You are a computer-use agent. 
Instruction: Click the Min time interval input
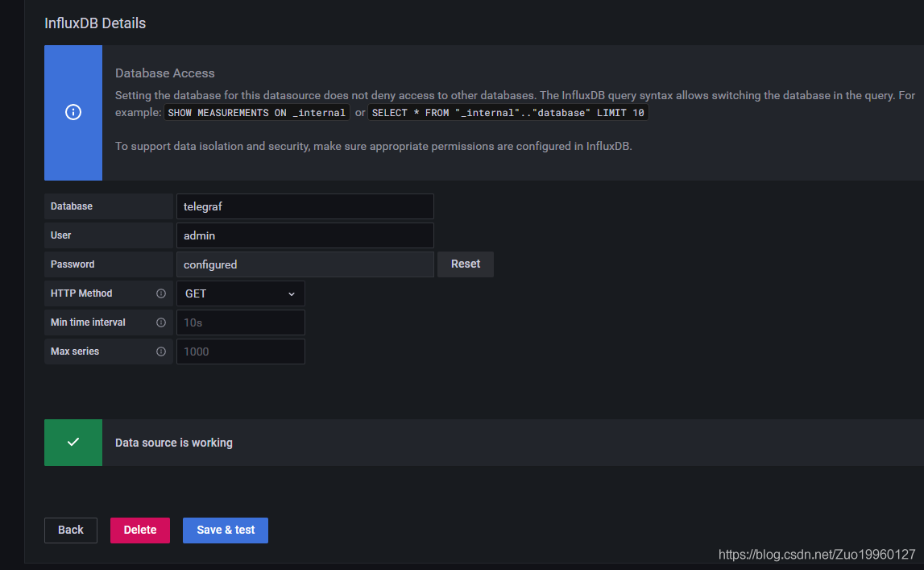[240, 322]
